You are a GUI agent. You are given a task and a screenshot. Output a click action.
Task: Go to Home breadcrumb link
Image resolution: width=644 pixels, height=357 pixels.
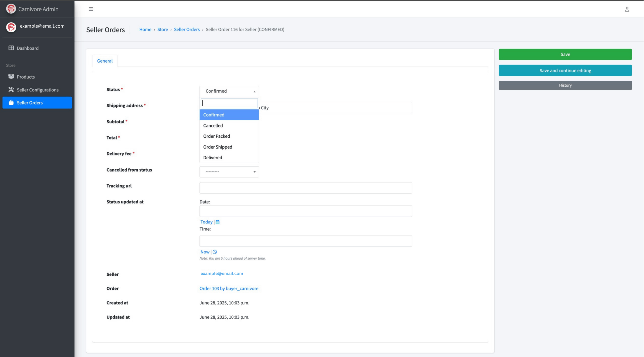click(145, 29)
